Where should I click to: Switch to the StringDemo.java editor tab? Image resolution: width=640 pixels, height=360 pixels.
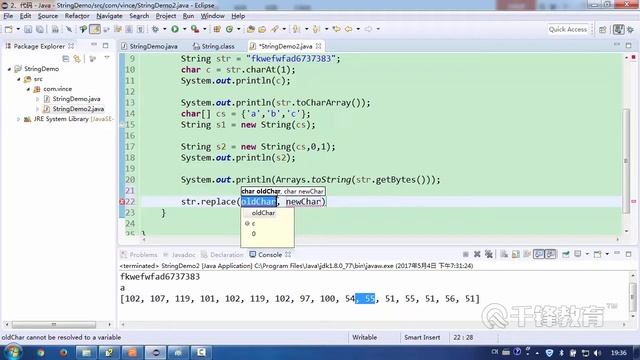149,46
